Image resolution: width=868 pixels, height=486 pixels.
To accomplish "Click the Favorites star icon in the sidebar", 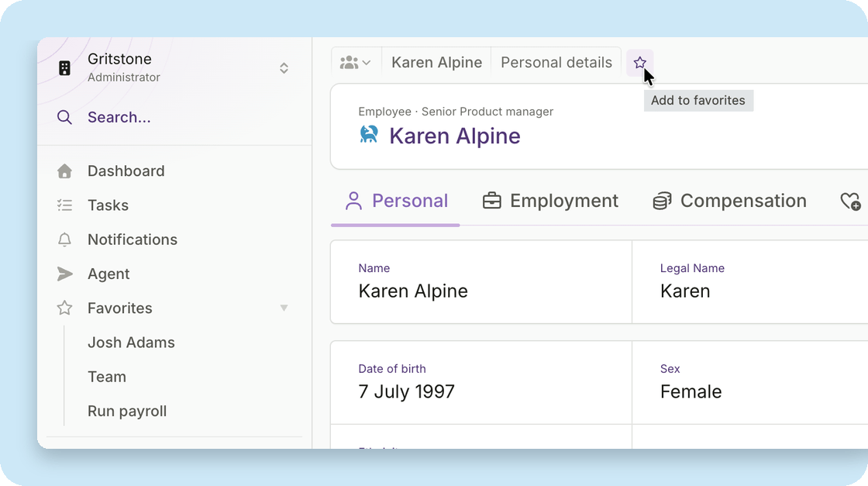I will pyautogui.click(x=65, y=308).
